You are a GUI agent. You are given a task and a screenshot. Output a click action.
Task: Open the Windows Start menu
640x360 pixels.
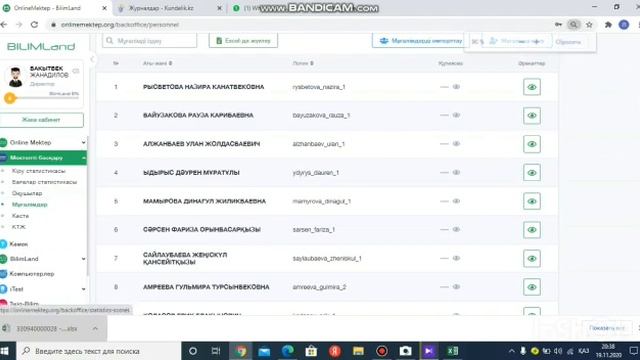[x=5, y=351]
